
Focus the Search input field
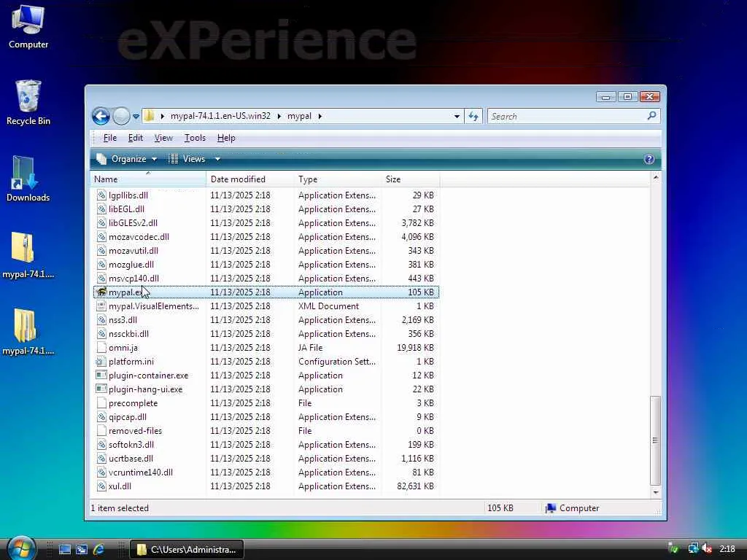[x=567, y=116]
